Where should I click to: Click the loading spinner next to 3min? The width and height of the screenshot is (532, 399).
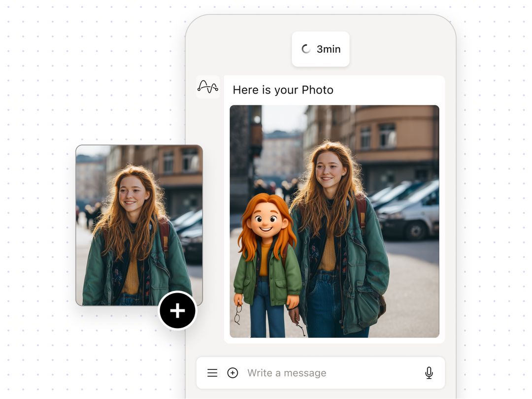pos(304,49)
